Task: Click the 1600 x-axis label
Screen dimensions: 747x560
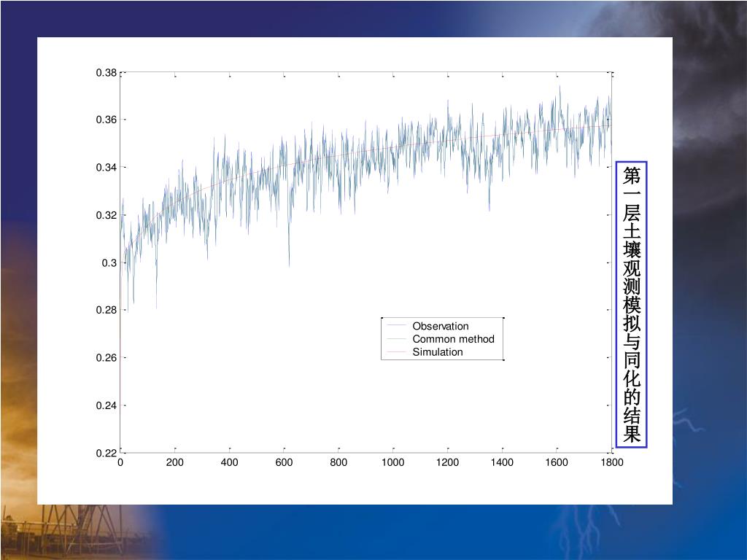Action: tap(557, 462)
